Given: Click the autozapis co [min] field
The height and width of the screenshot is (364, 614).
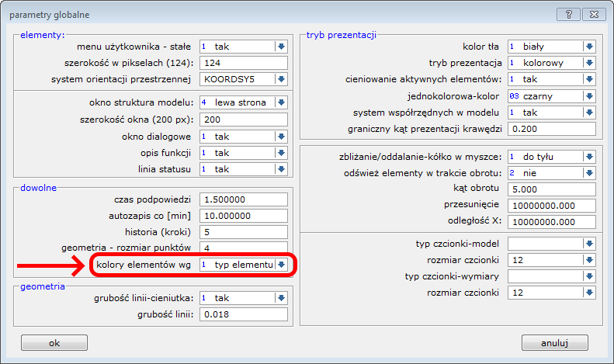Looking at the screenshot, I should pos(243,215).
